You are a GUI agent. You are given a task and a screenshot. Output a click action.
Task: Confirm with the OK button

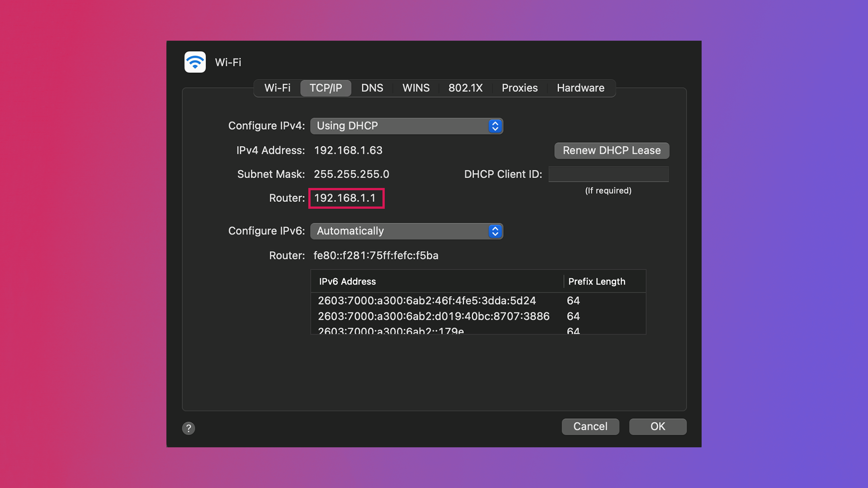(658, 427)
